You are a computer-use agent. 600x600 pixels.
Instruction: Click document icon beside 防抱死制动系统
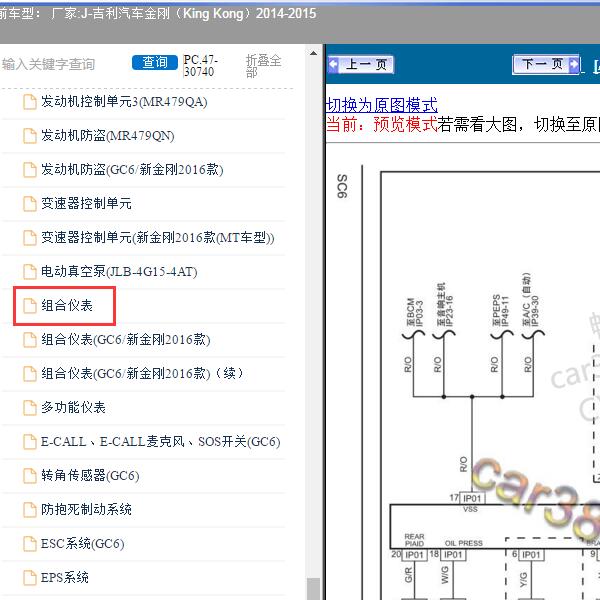point(30,510)
